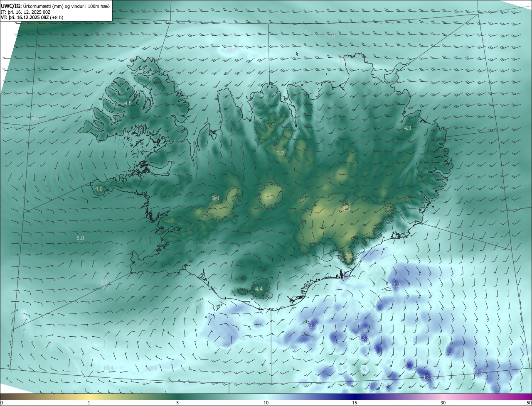Click the 7.9 value label
This screenshot has height=406, width=532.
(x=331, y=37)
